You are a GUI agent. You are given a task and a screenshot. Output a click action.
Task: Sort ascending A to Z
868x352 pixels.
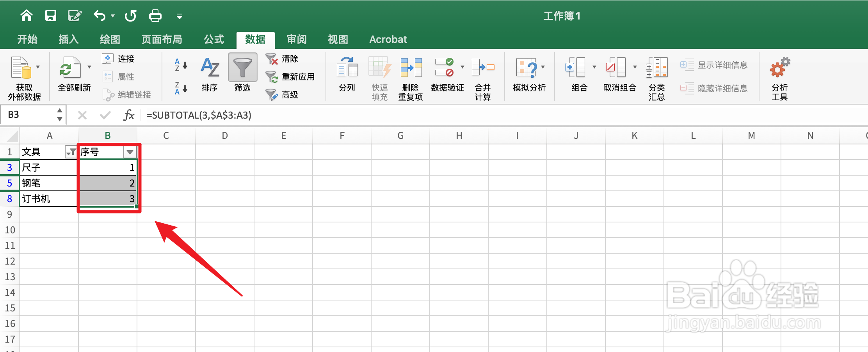(181, 65)
